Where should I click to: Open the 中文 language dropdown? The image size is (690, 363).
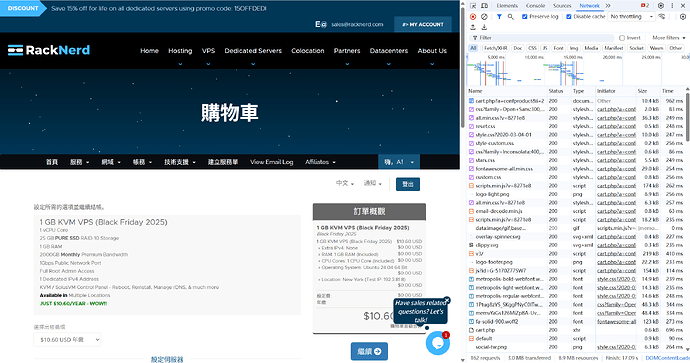tap(345, 183)
